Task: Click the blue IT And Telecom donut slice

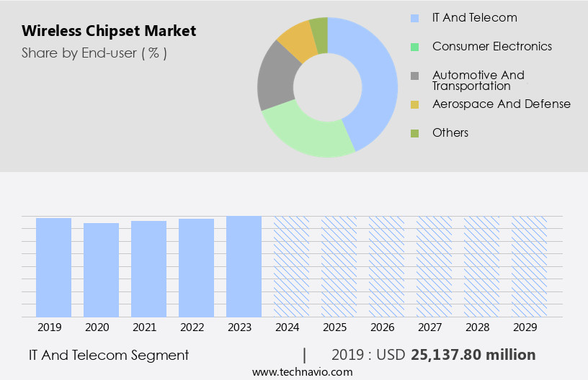Action: point(376,79)
